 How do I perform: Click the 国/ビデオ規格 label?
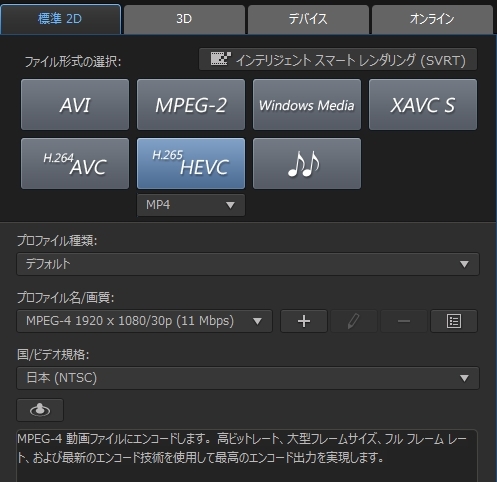coord(53,355)
